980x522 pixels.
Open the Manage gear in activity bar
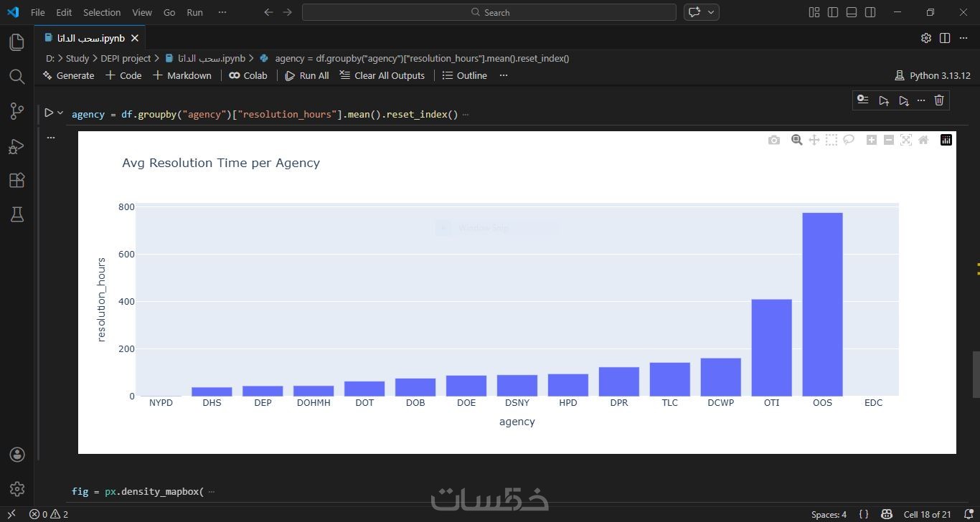17,489
